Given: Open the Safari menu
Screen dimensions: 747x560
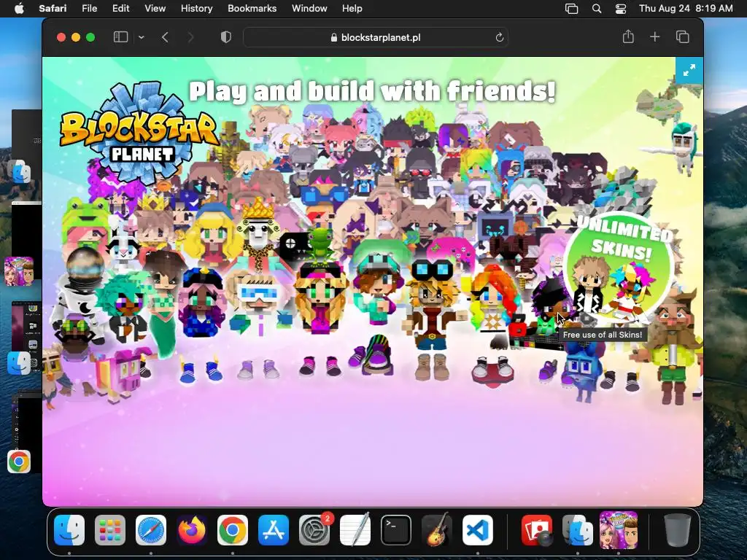Looking at the screenshot, I should point(53,8).
